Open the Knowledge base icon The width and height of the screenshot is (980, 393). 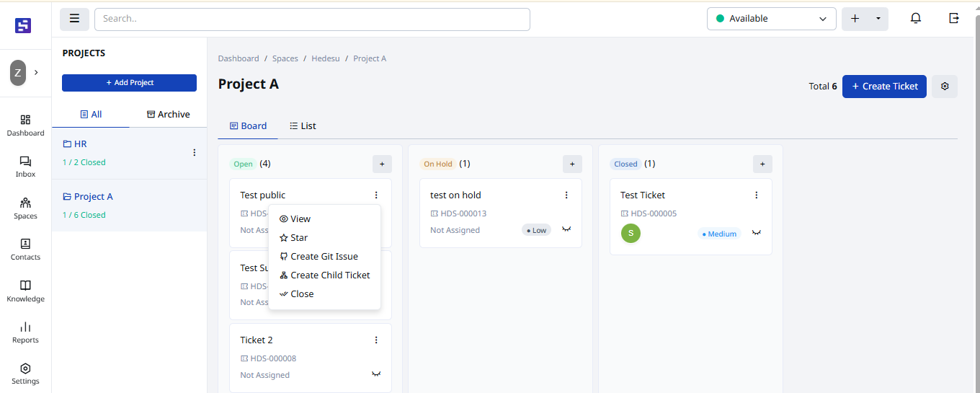click(25, 291)
